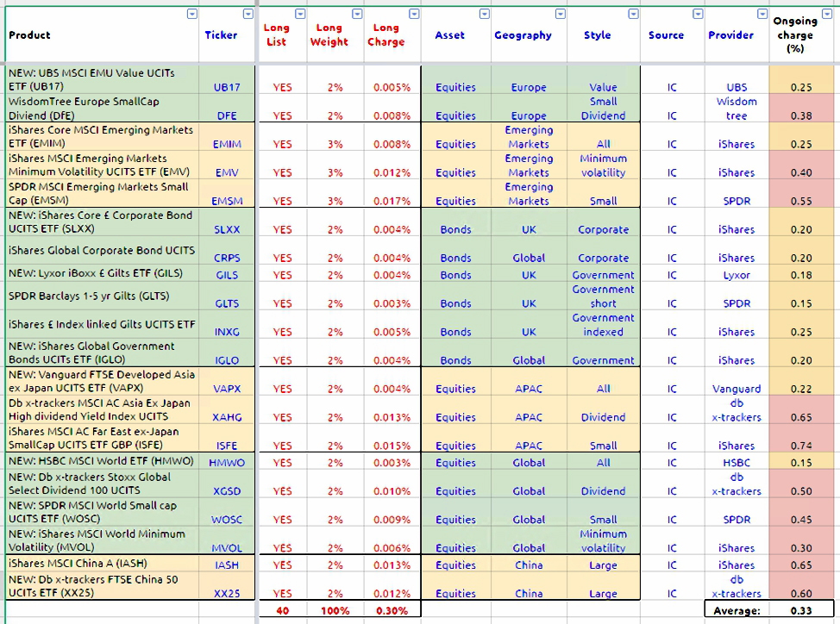
Task: Select the DFE ticker cell
Action: (227, 108)
